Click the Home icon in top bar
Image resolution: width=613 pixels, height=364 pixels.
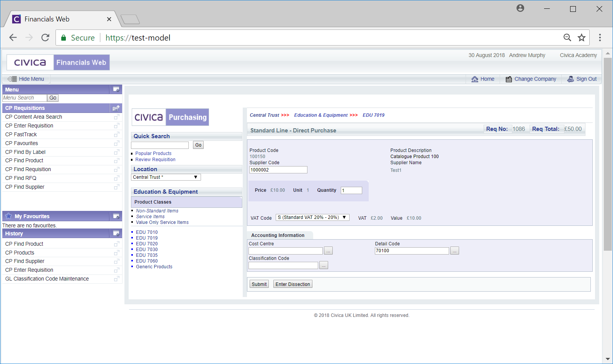pos(475,79)
